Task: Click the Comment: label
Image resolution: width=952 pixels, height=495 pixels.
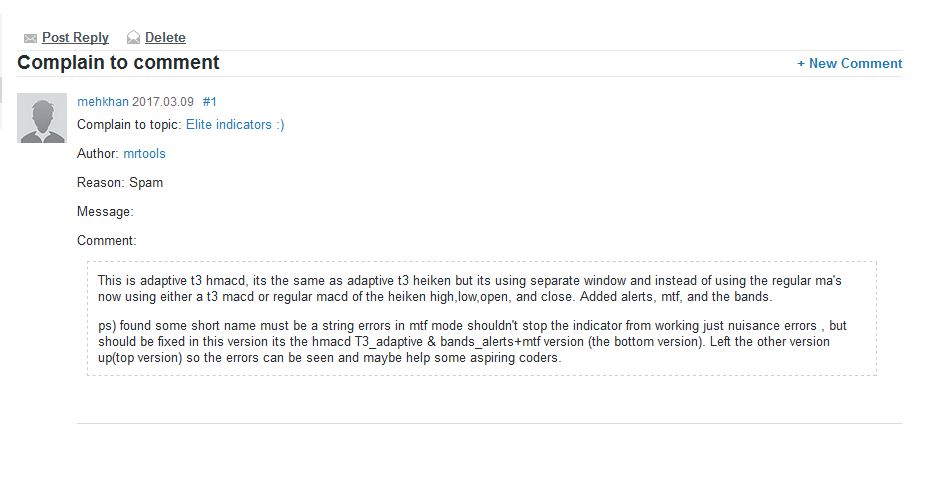Action: 106,241
